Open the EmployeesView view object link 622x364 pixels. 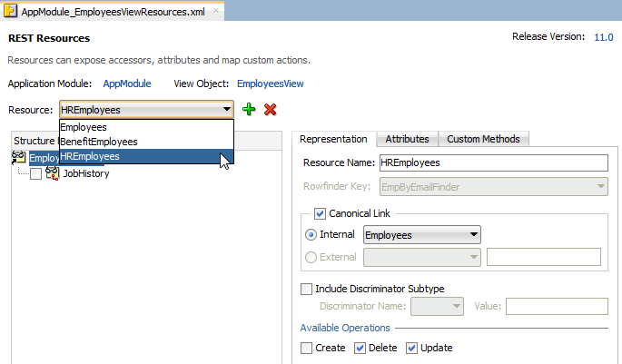point(271,84)
